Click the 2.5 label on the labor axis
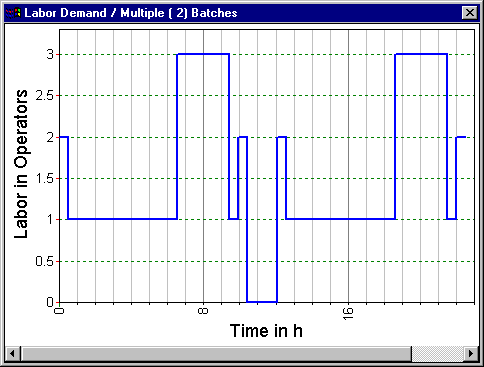 pyautogui.click(x=44, y=96)
